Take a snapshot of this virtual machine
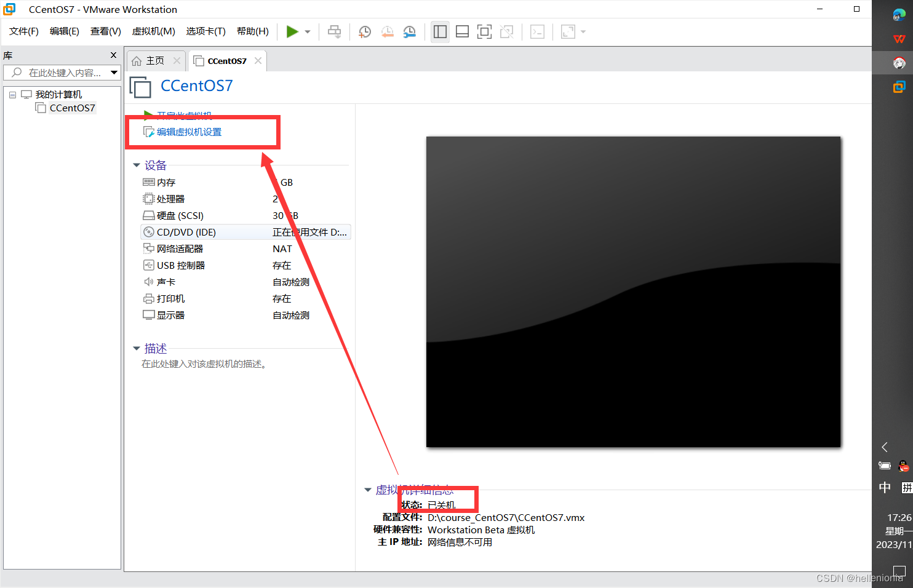913x588 pixels. coord(365,31)
